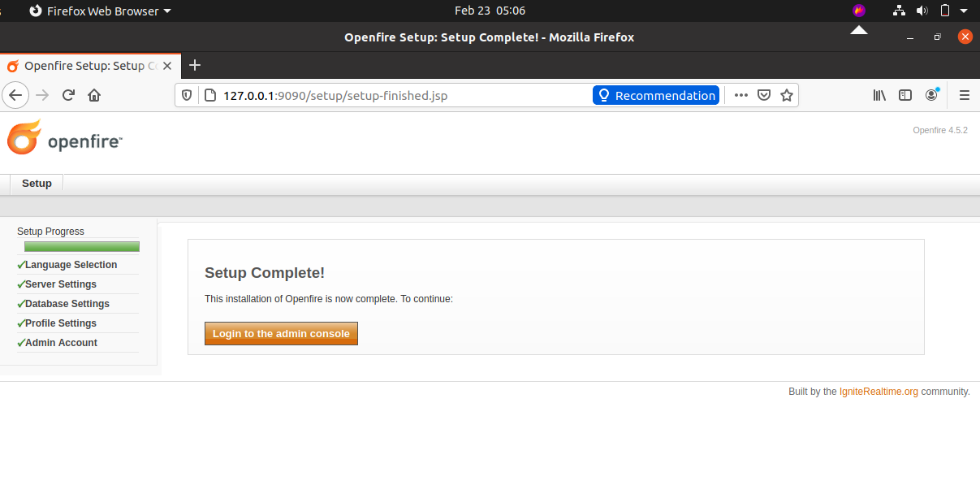The height and width of the screenshot is (481, 980).
Task: Click the Language Selection step
Action: pyautogui.click(x=71, y=265)
